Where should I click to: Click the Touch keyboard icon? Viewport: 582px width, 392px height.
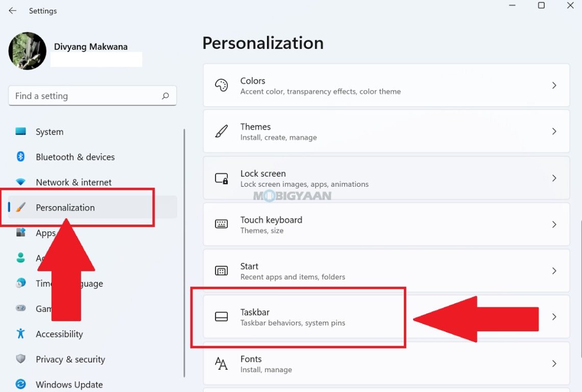(x=221, y=224)
